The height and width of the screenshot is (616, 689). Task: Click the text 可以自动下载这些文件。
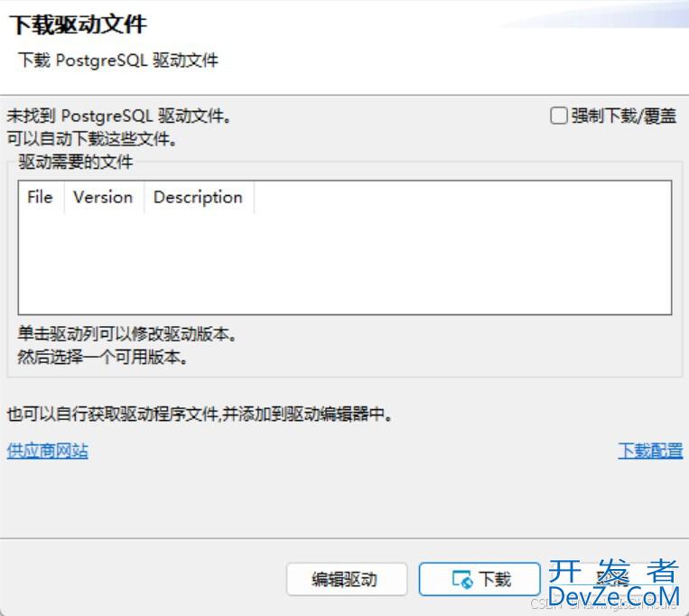point(91,139)
